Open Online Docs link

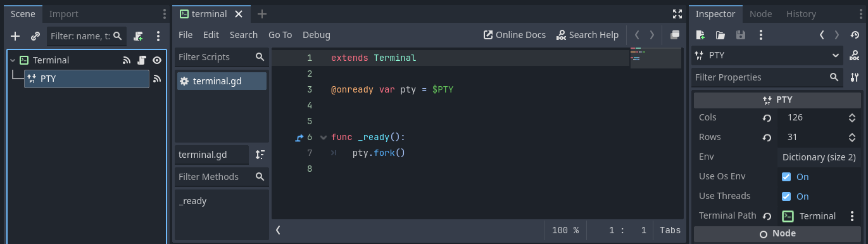[x=514, y=35]
